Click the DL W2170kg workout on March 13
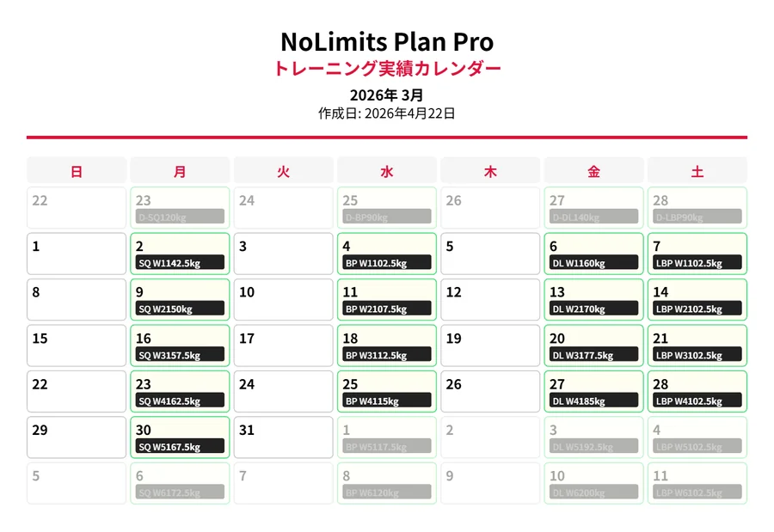 point(593,309)
